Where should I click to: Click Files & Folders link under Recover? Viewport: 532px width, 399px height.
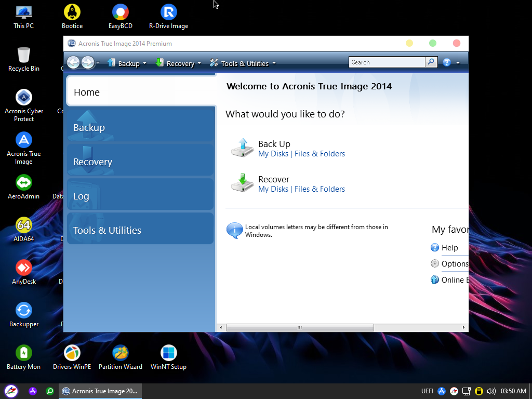[x=320, y=189]
